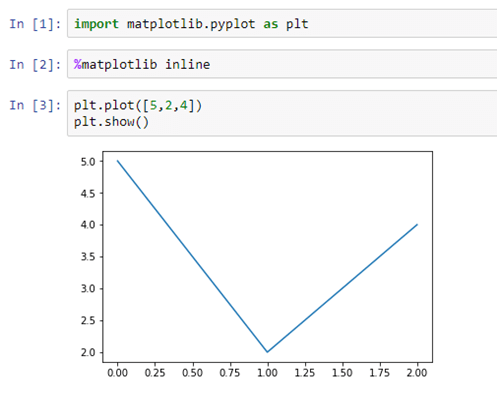Click the import matplotlib code cell

282,23
